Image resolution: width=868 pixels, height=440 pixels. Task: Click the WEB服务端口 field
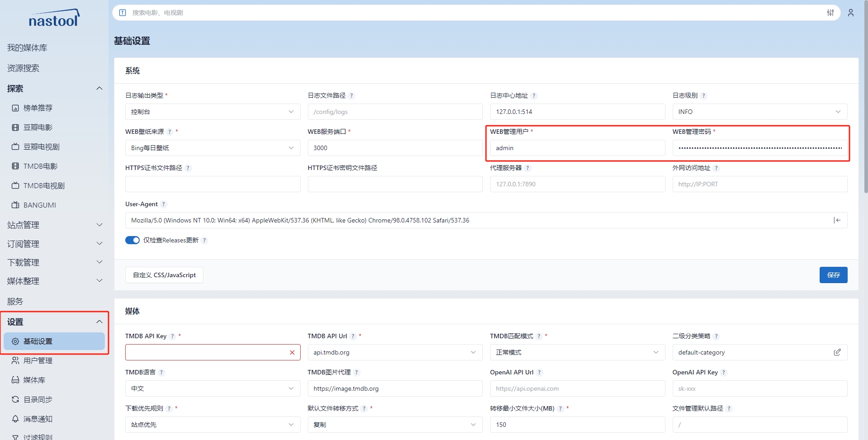(x=395, y=148)
